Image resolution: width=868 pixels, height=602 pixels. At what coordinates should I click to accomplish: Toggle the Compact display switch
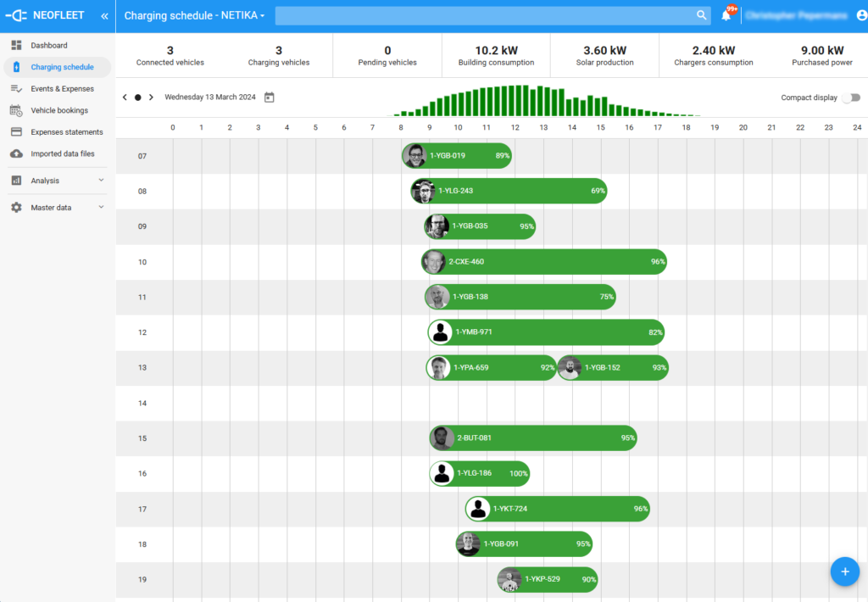850,98
